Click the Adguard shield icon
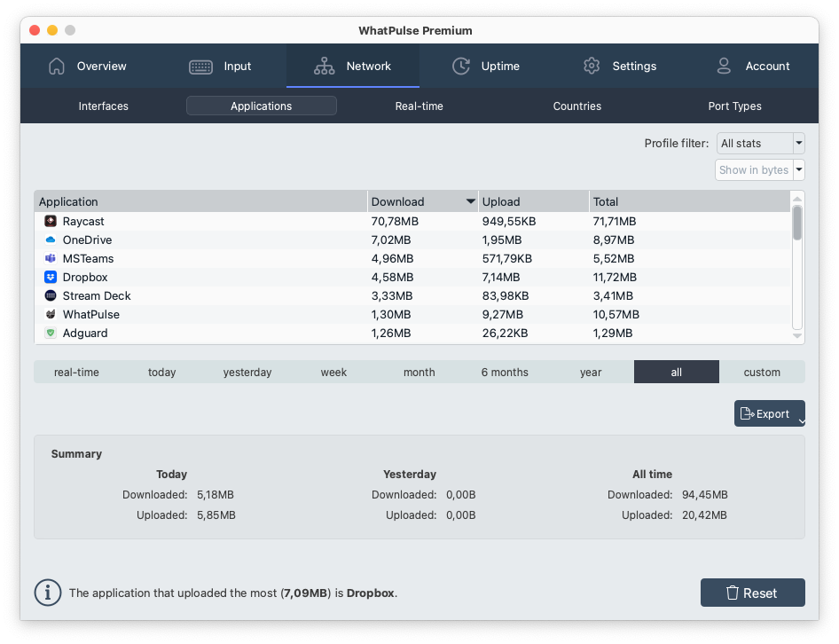839x644 pixels. click(50, 333)
